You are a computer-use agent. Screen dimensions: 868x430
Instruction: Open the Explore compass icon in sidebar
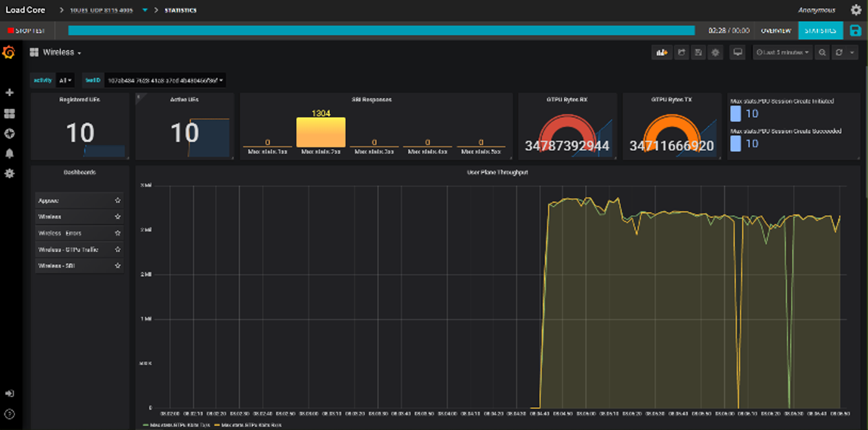pyautogui.click(x=10, y=133)
